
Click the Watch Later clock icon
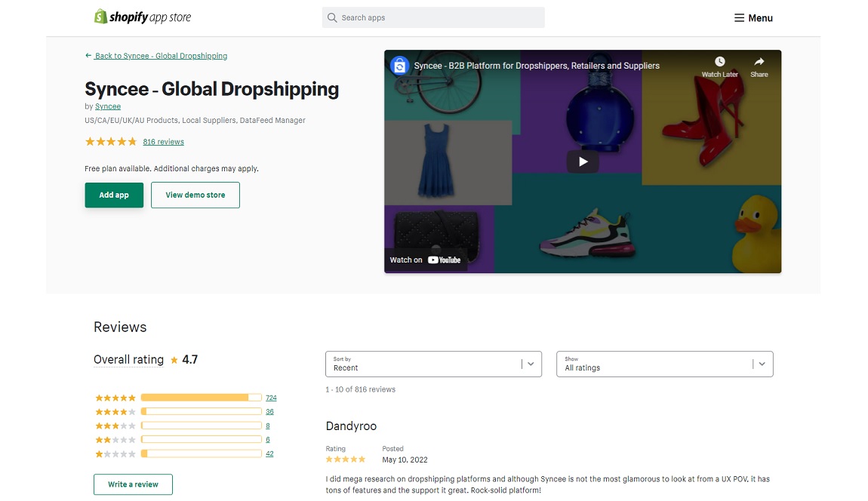pyautogui.click(x=719, y=62)
